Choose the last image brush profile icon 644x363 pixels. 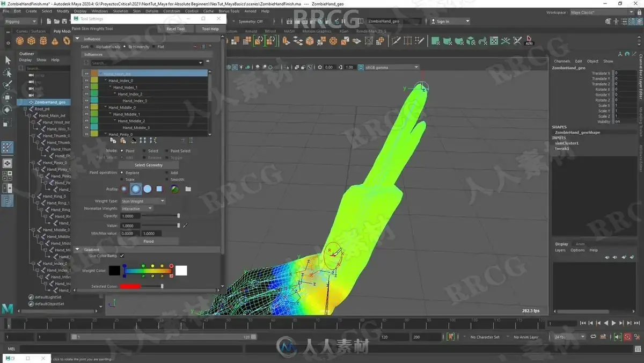175,189
